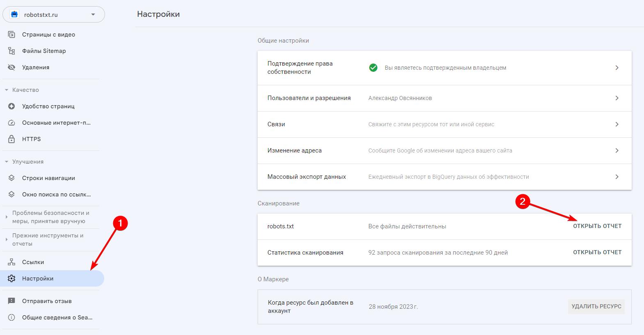Open report for Статистика сканирования
Image resolution: width=644 pixels, height=335 pixels.
point(597,252)
